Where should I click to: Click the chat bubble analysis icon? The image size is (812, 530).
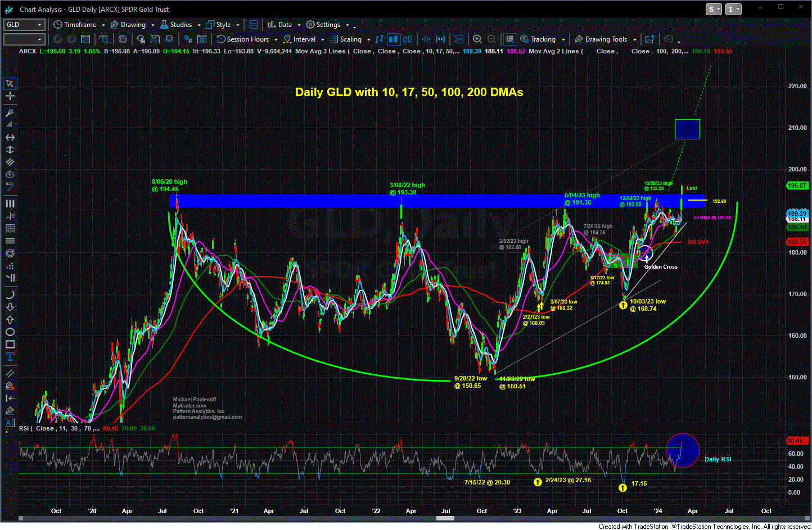pyautogui.click(x=669, y=39)
